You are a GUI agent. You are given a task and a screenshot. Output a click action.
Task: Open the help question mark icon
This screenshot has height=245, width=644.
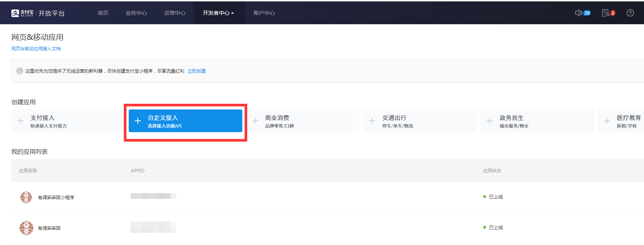pyautogui.click(x=630, y=13)
